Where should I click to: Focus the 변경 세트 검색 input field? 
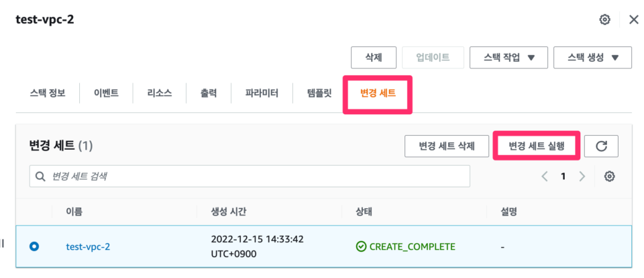point(250,177)
